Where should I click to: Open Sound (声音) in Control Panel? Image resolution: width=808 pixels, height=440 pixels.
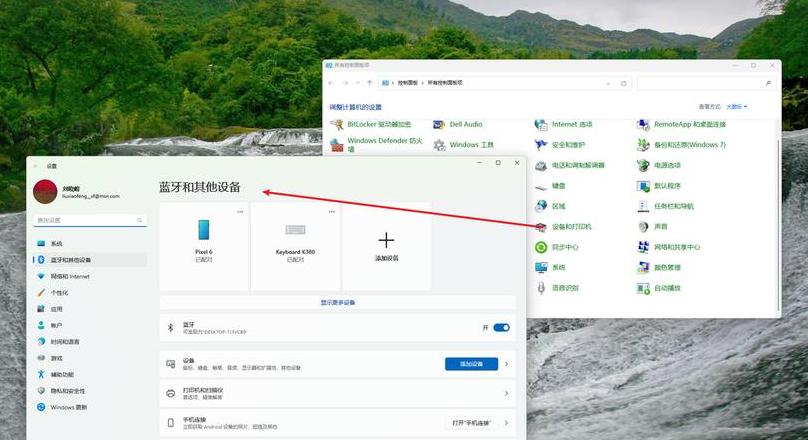point(652,227)
